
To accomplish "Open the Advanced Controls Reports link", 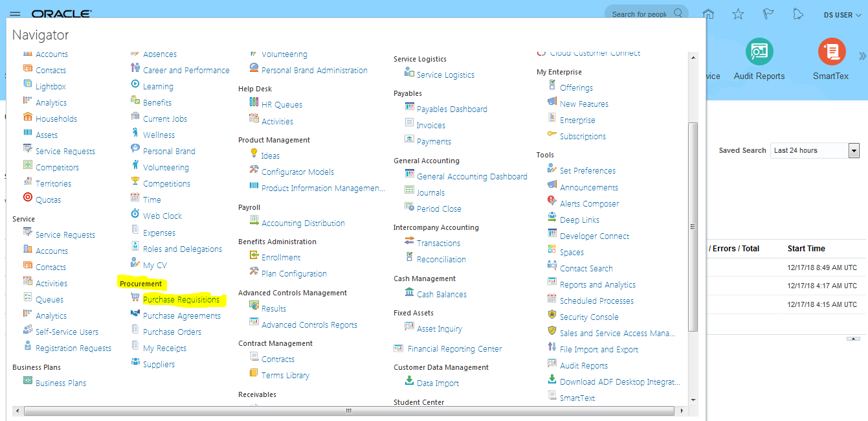I will (x=309, y=325).
